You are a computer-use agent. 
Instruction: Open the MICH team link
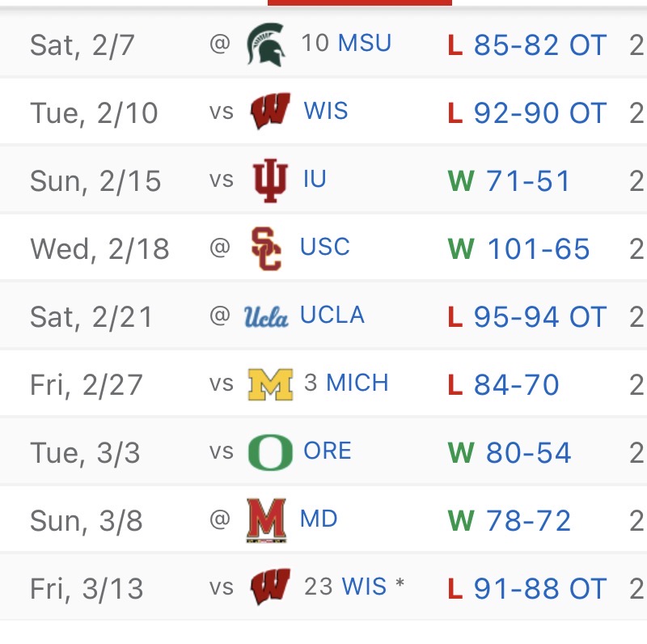coord(357,383)
